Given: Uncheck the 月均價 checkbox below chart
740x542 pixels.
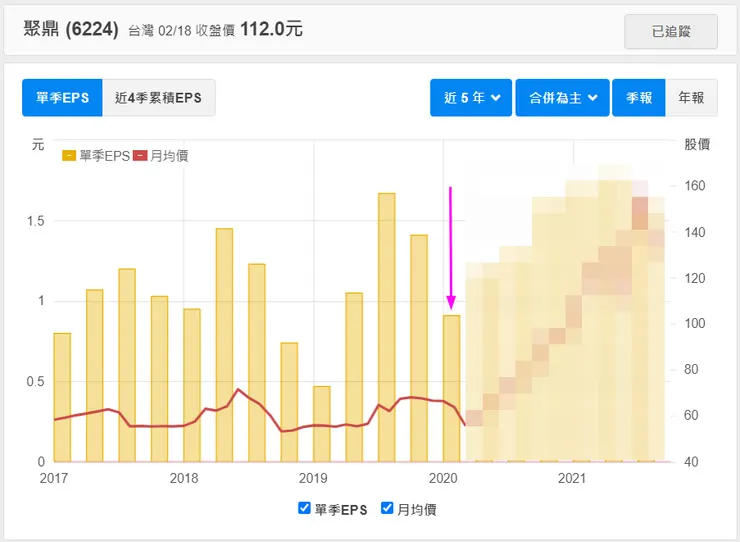Looking at the screenshot, I should coord(387,508).
